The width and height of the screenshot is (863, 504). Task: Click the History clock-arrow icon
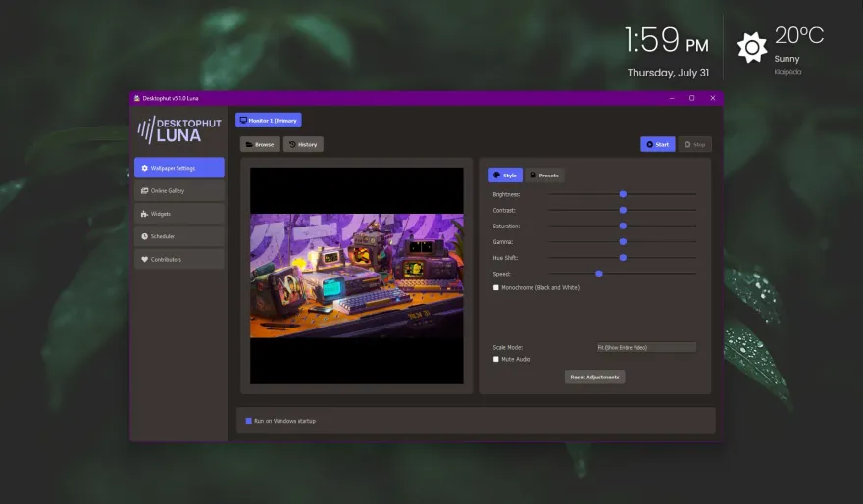click(292, 144)
